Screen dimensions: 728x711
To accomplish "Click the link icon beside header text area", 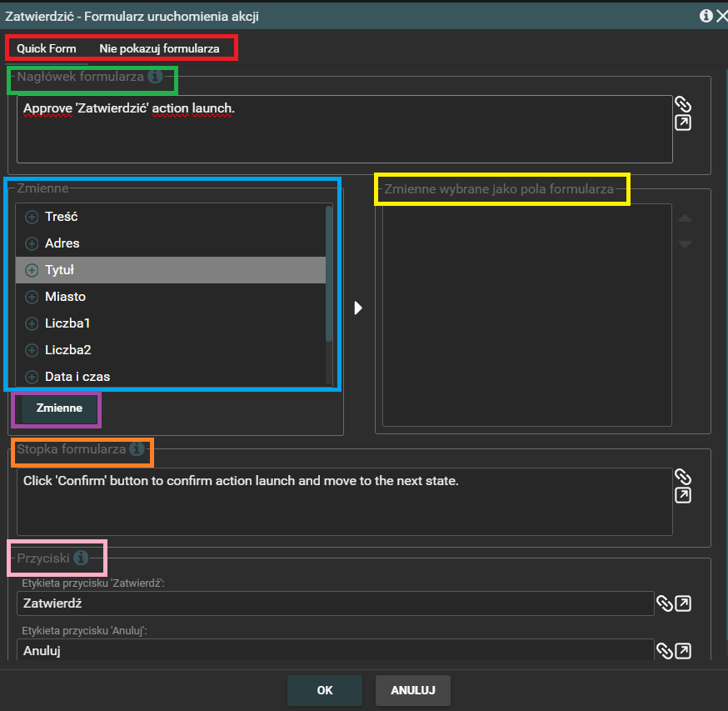I will click(x=683, y=104).
